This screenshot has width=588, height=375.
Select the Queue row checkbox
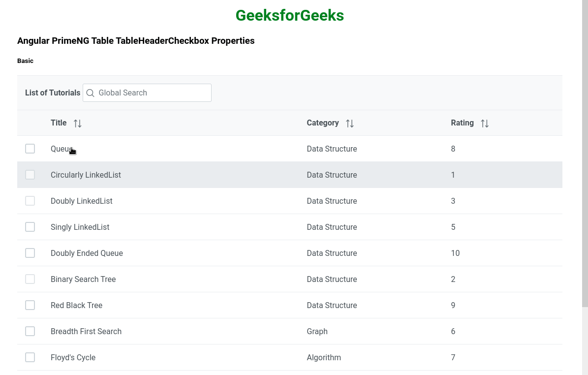(x=30, y=149)
